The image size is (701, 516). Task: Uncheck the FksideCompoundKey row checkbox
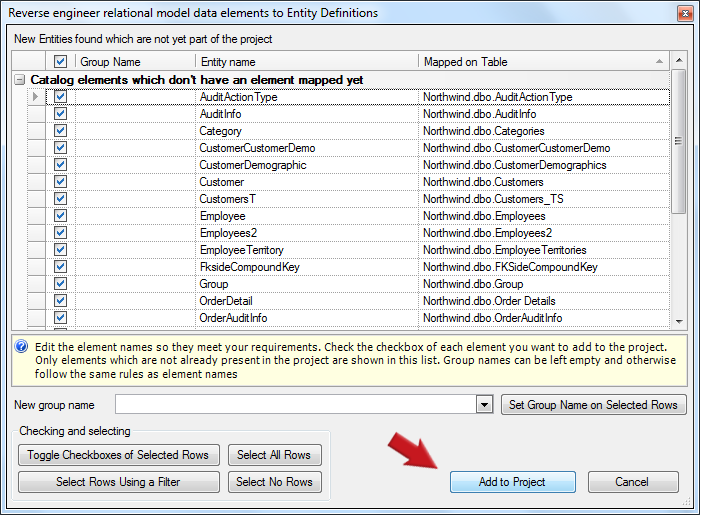60,266
